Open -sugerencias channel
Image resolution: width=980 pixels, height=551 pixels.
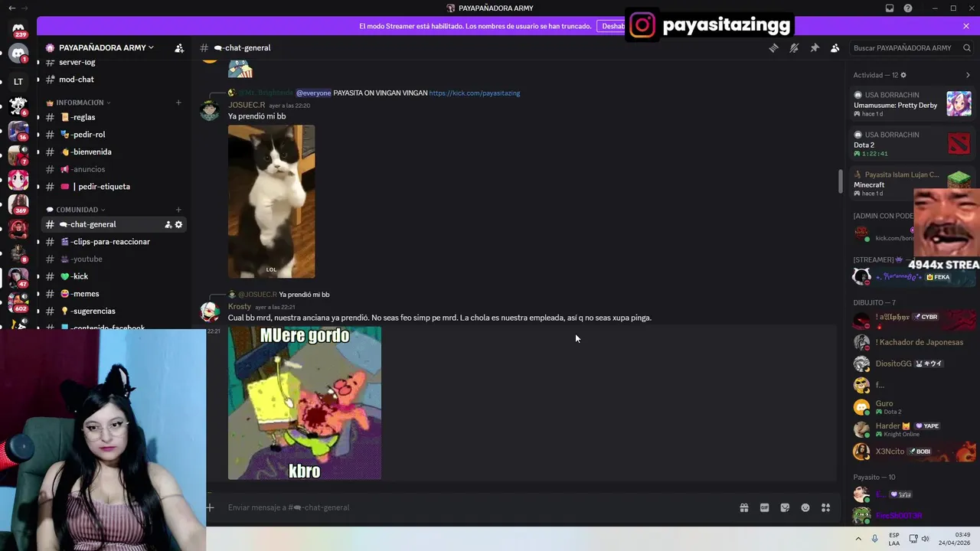113,311
